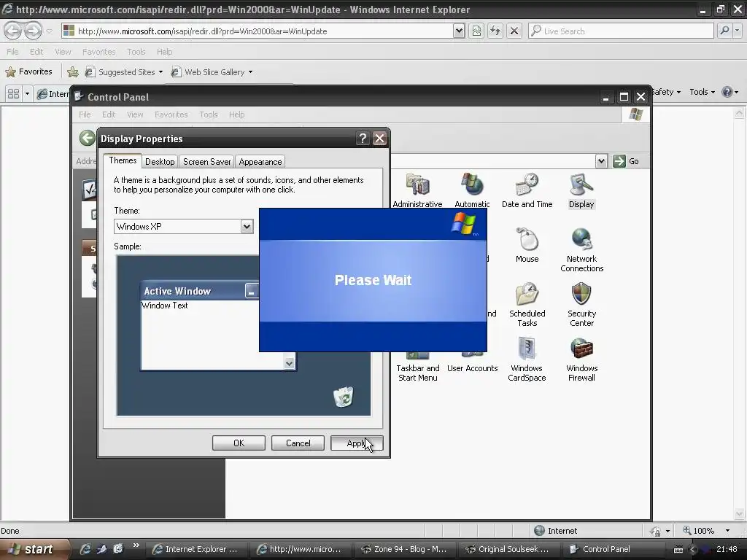Switch to Control Panel taskbar button

click(613, 549)
